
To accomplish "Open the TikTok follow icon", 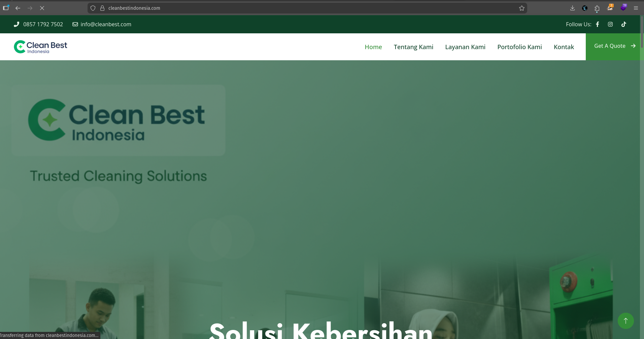I will (x=624, y=24).
